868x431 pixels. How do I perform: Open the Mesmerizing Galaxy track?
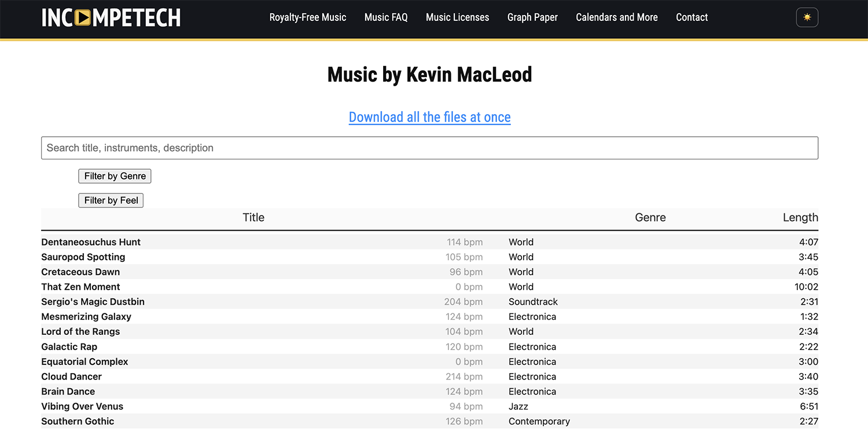[86, 317]
